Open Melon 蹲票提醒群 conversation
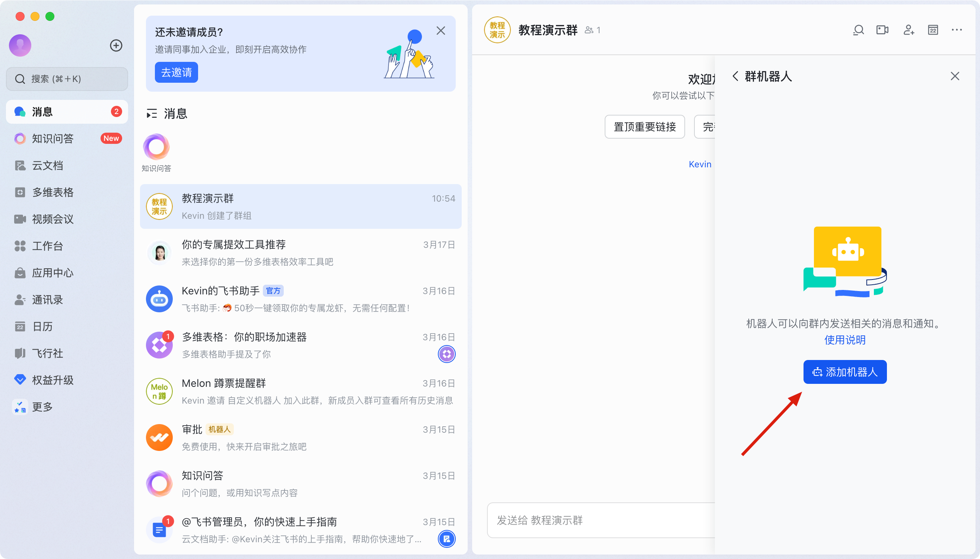 click(301, 392)
